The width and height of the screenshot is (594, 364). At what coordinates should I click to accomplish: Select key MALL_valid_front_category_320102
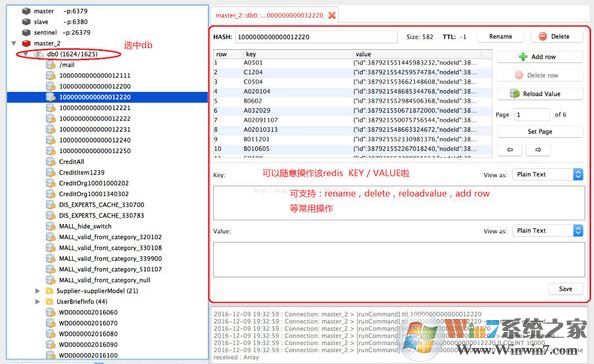click(110, 237)
